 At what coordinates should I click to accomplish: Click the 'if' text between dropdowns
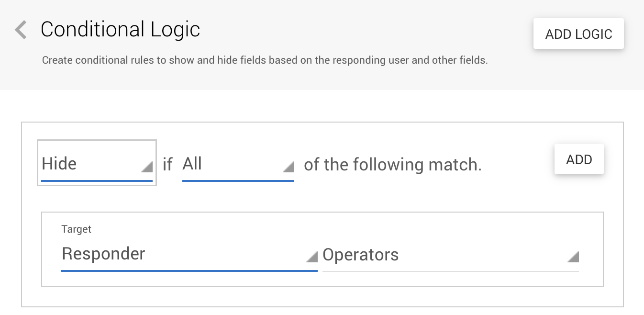click(x=167, y=165)
